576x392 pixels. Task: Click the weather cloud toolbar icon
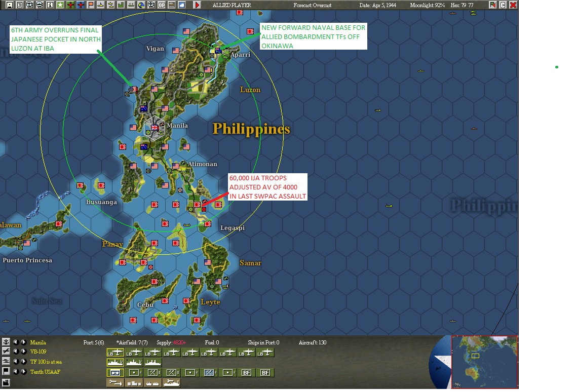click(x=181, y=5)
